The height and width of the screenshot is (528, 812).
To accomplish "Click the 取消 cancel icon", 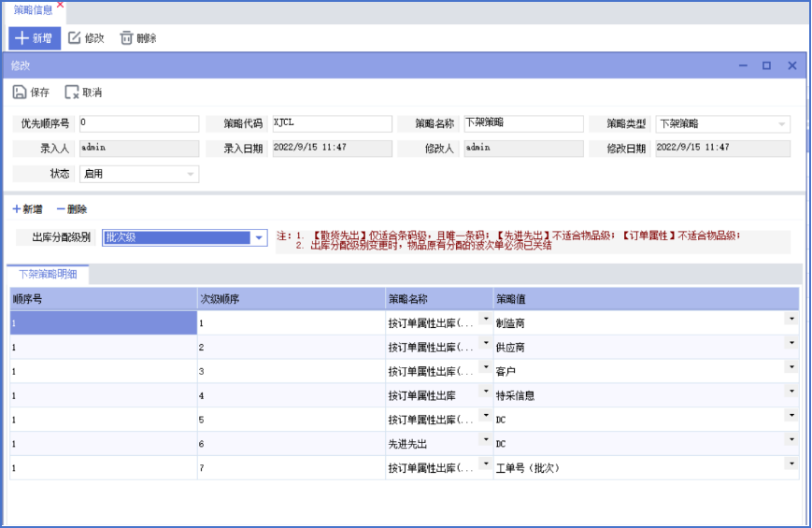I will pyautogui.click(x=72, y=93).
